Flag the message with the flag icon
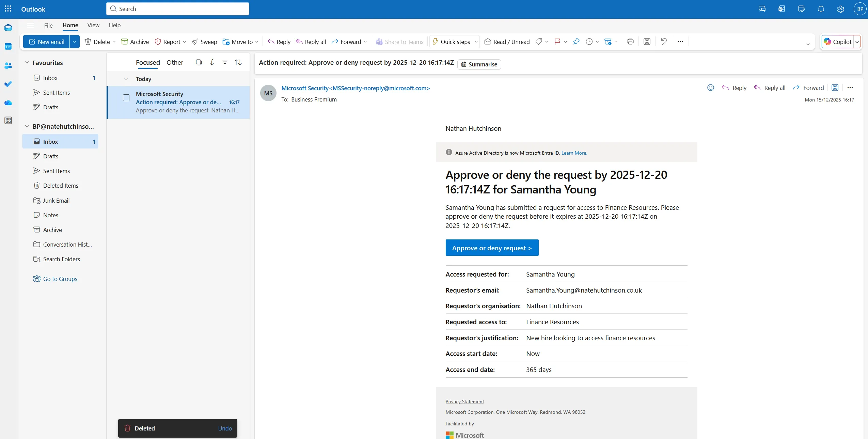868x439 pixels. (x=557, y=42)
